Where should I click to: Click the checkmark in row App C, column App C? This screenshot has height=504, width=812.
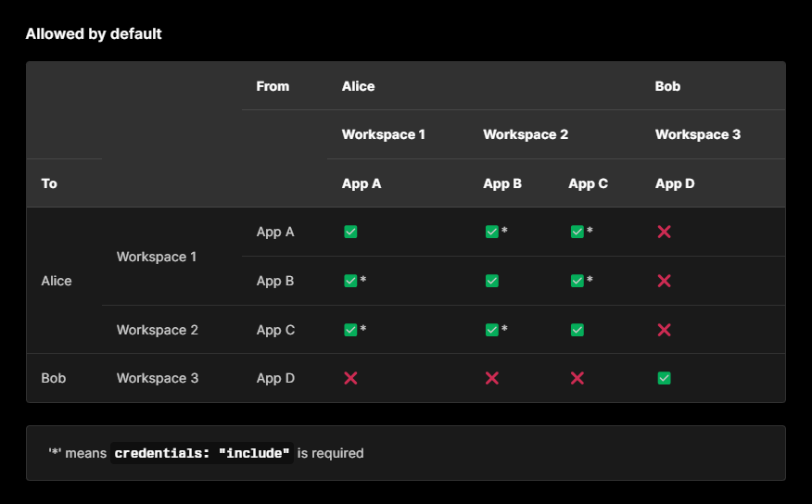pos(577,330)
